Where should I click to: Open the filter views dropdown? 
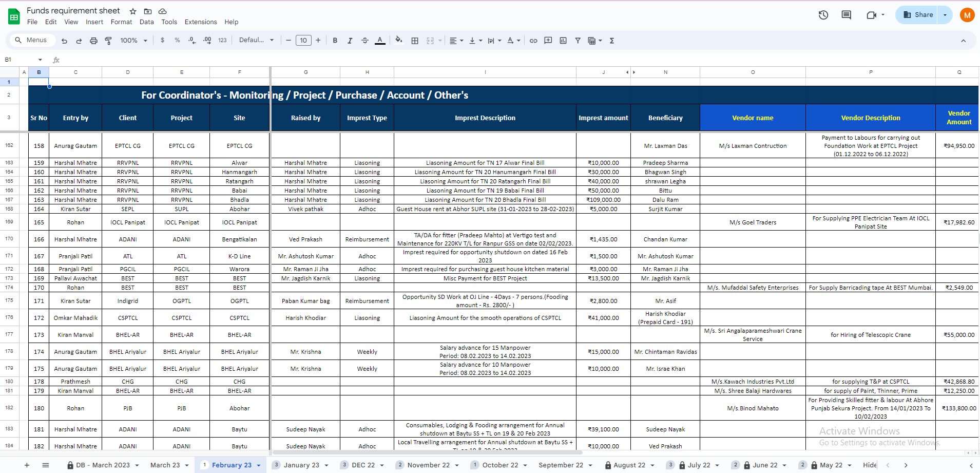594,41
